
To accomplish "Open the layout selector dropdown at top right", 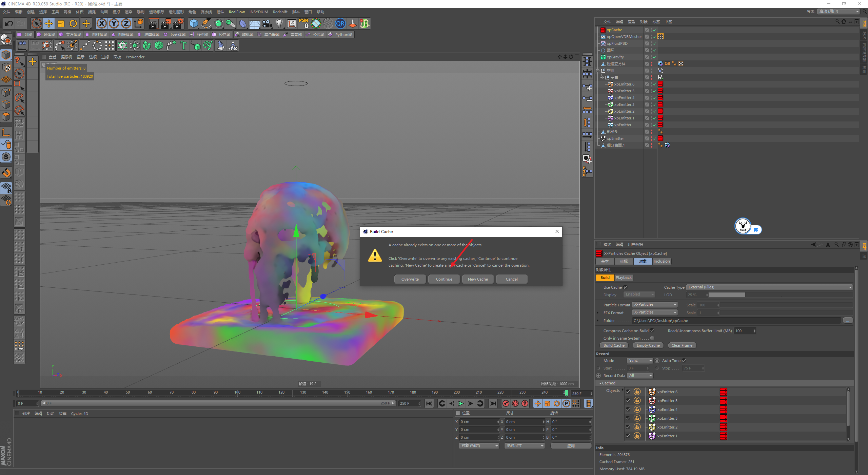I will pyautogui.click(x=839, y=12).
